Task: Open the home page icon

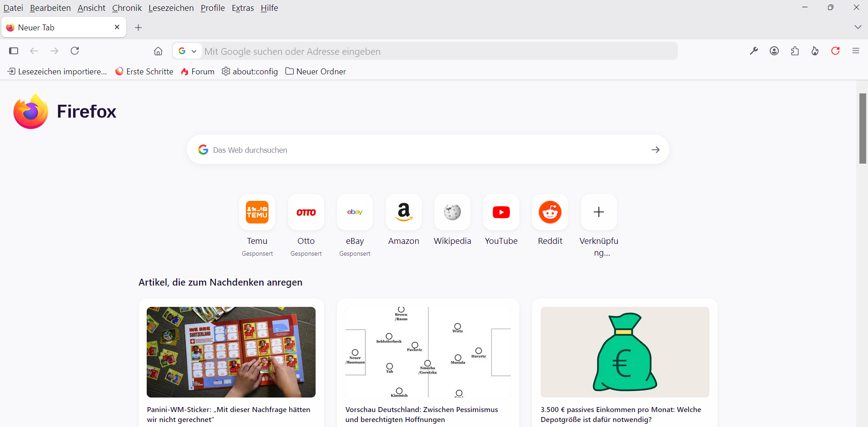Action: point(158,51)
